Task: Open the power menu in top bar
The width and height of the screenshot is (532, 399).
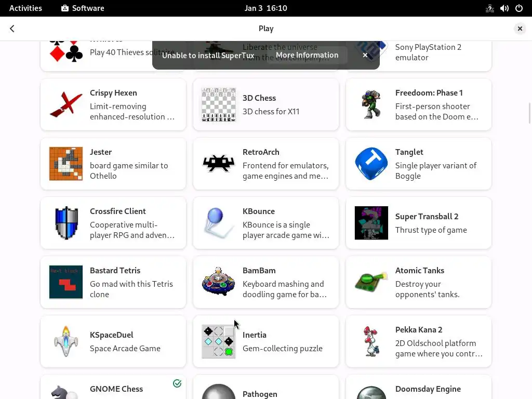Action: (x=519, y=8)
